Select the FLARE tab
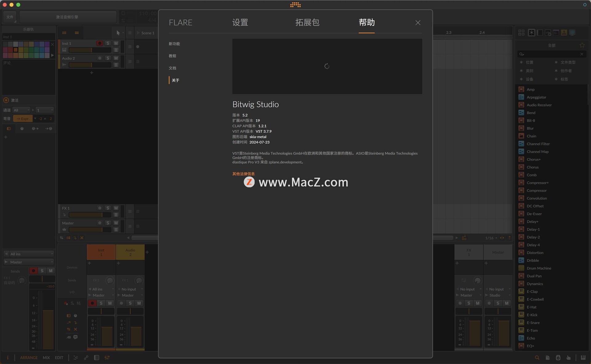This screenshot has width=591, height=364. point(180,22)
